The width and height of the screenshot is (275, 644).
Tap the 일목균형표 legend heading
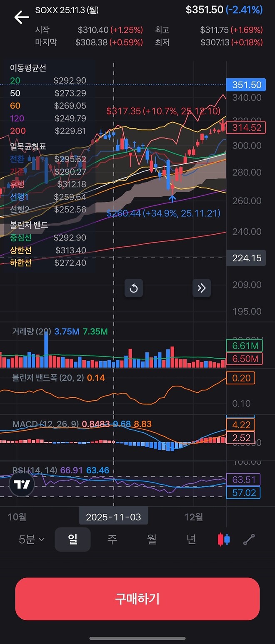click(28, 146)
